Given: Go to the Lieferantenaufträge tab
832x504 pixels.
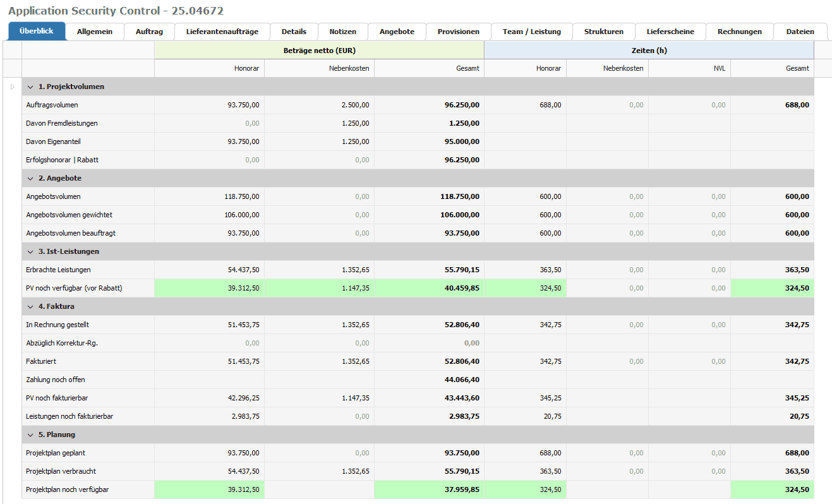Looking at the screenshot, I should [x=222, y=32].
